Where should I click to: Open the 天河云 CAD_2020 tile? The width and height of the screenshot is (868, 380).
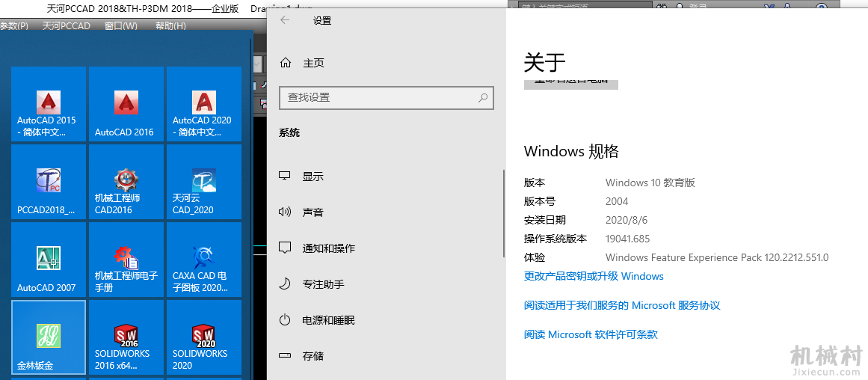[204, 182]
